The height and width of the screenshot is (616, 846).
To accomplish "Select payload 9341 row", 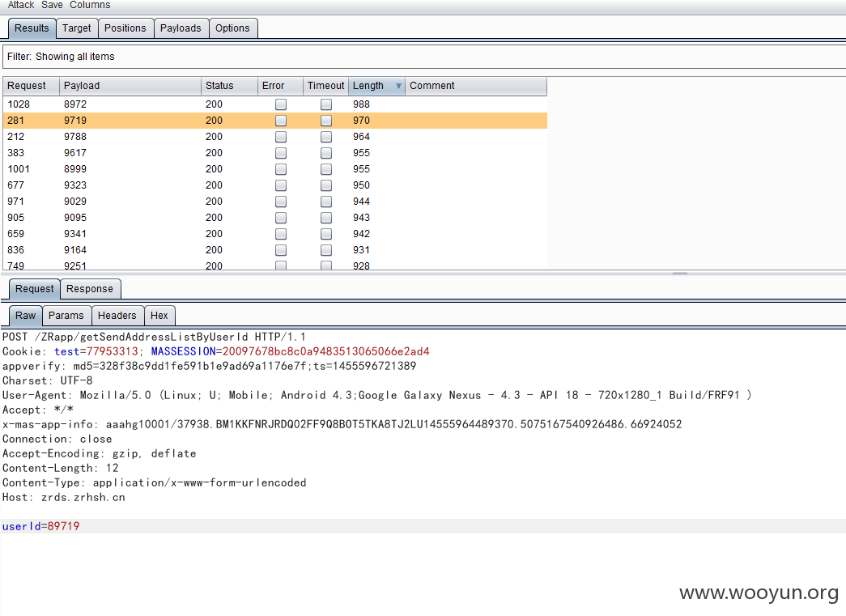I will [x=275, y=234].
